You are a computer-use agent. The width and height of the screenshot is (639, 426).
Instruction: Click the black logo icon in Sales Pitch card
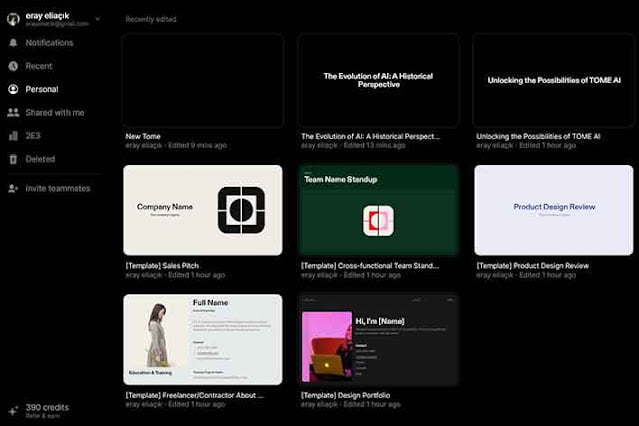coord(241,210)
